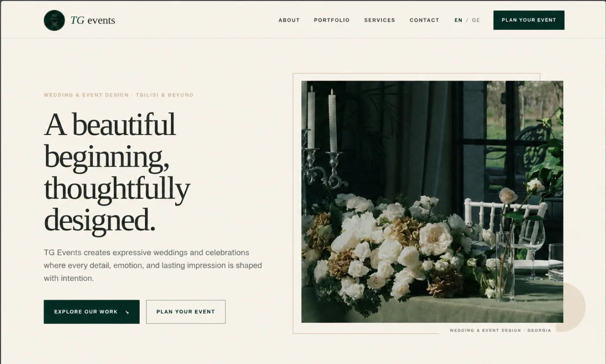Click the 'TG Events creates expressive weddings' paragraph
This screenshot has height=364, width=606.
(153, 265)
